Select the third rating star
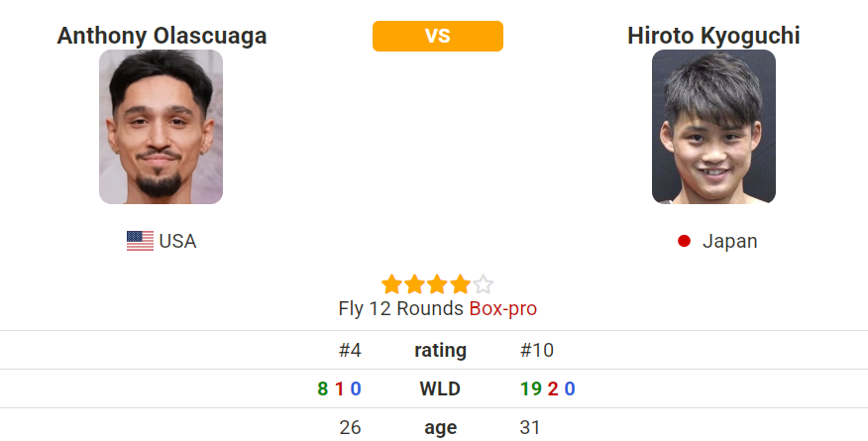Screen dimensions: 868x441 [437, 284]
